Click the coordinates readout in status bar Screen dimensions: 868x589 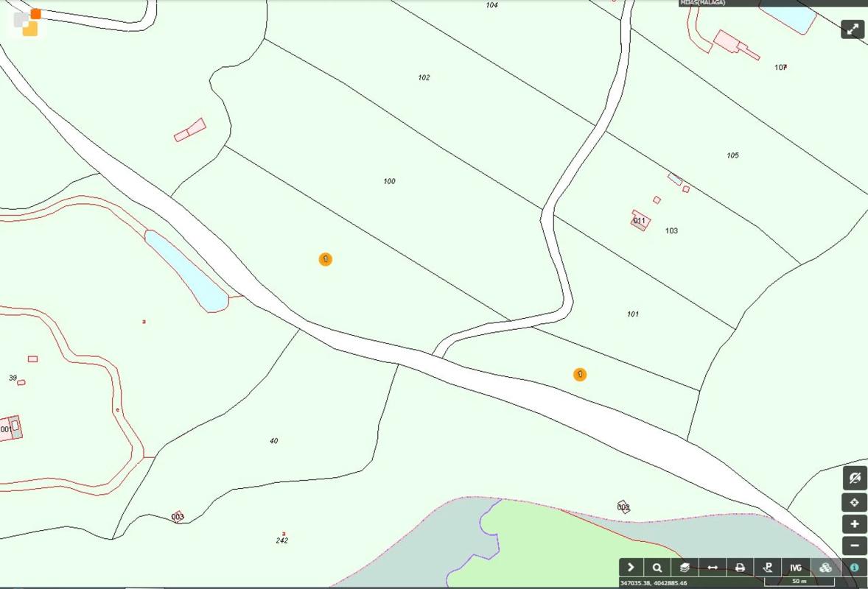(x=654, y=583)
